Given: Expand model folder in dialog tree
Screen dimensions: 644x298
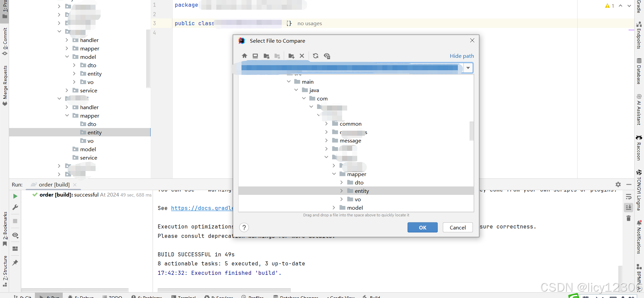Looking at the screenshot, I should 334,208.
